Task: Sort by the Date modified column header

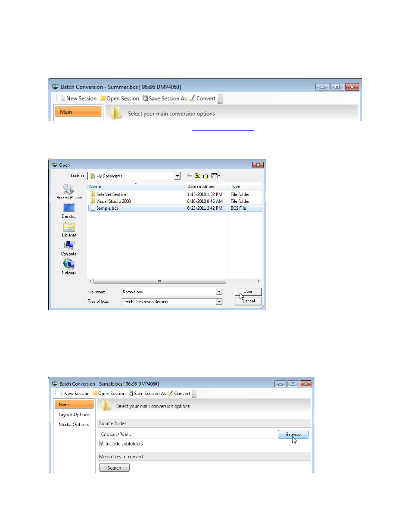Action: click(x=207, y=187)
